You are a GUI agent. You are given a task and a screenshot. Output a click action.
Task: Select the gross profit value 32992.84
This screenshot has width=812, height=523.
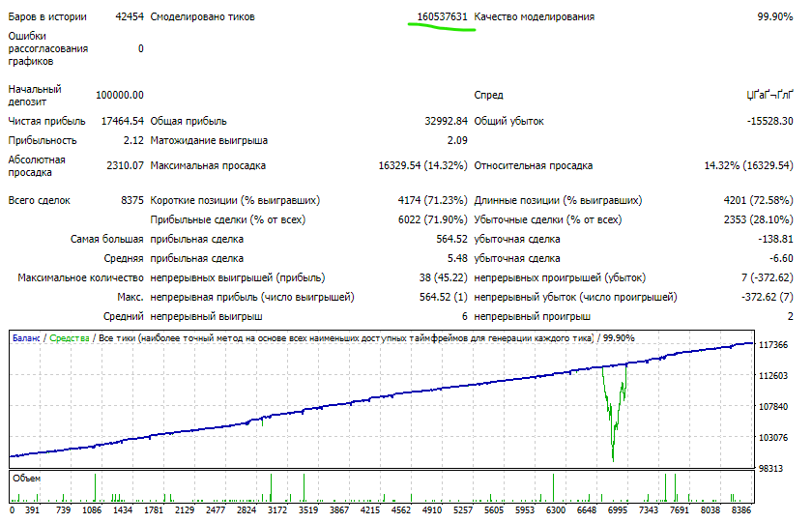pyautogui.click(x=446, y=121)
